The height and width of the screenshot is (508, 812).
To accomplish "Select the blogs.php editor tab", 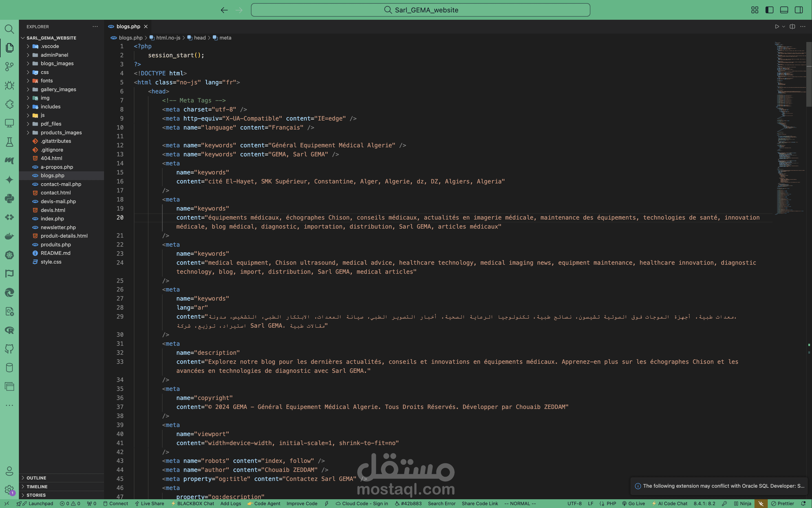I will pyautogui.click(x=128, y=27).
